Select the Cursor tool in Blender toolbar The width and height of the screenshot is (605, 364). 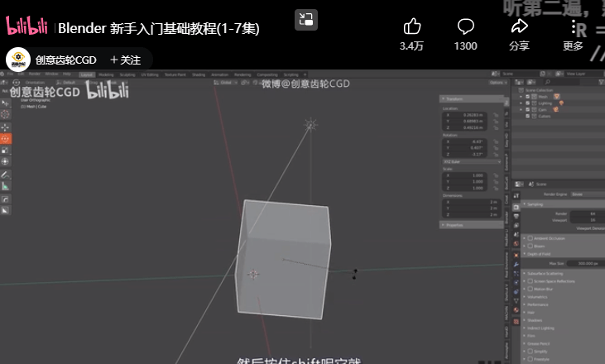6,114
